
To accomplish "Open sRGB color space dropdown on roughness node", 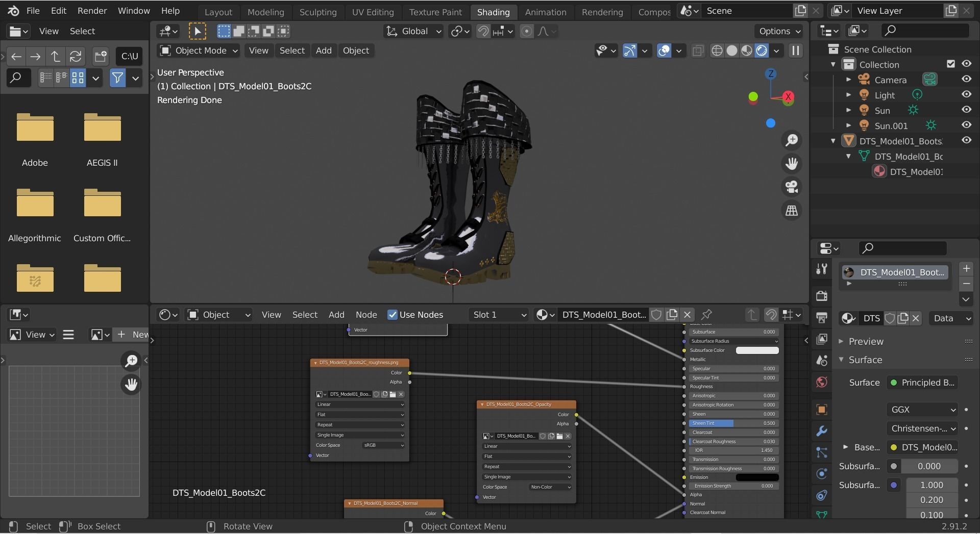I will pyautogui.click(x=383, y=445).
